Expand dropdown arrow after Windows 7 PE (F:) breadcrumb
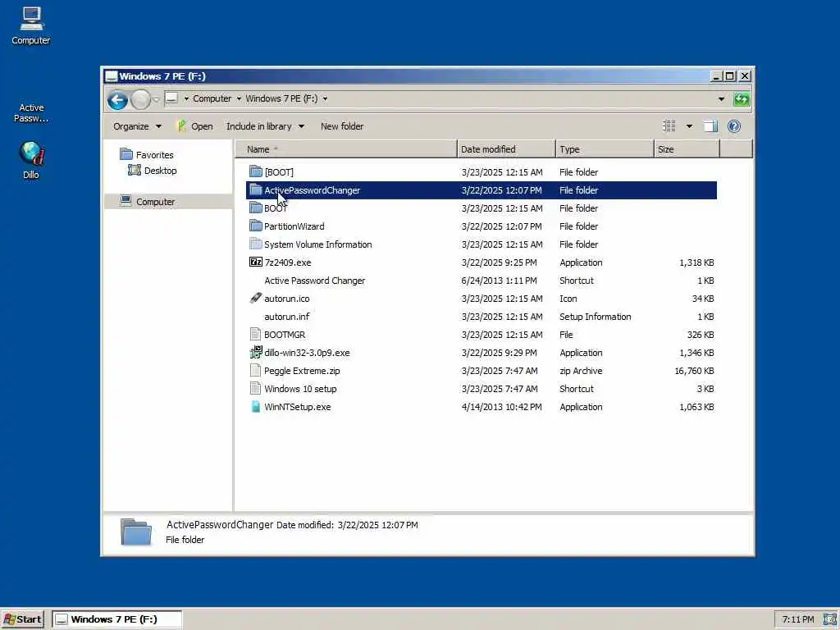 [325, 98]
